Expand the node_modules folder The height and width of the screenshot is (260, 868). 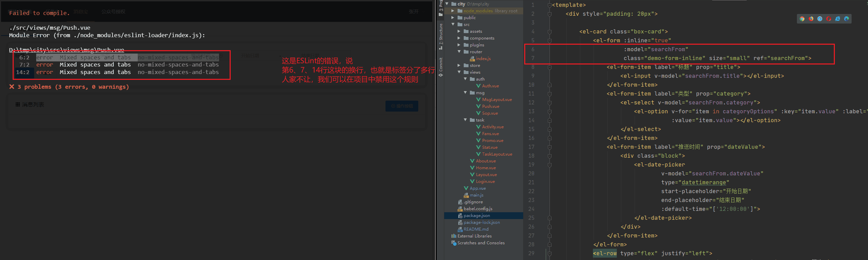pos(453,11)
